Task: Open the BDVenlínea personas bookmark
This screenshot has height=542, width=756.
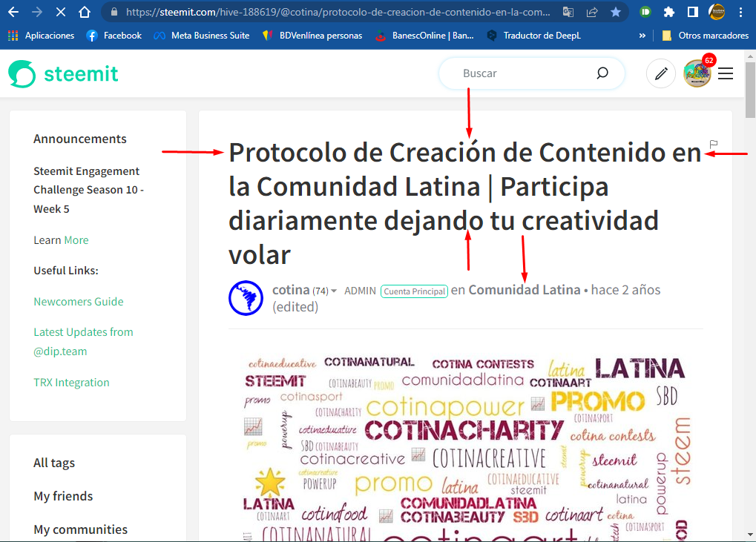Action: point(312,35)
